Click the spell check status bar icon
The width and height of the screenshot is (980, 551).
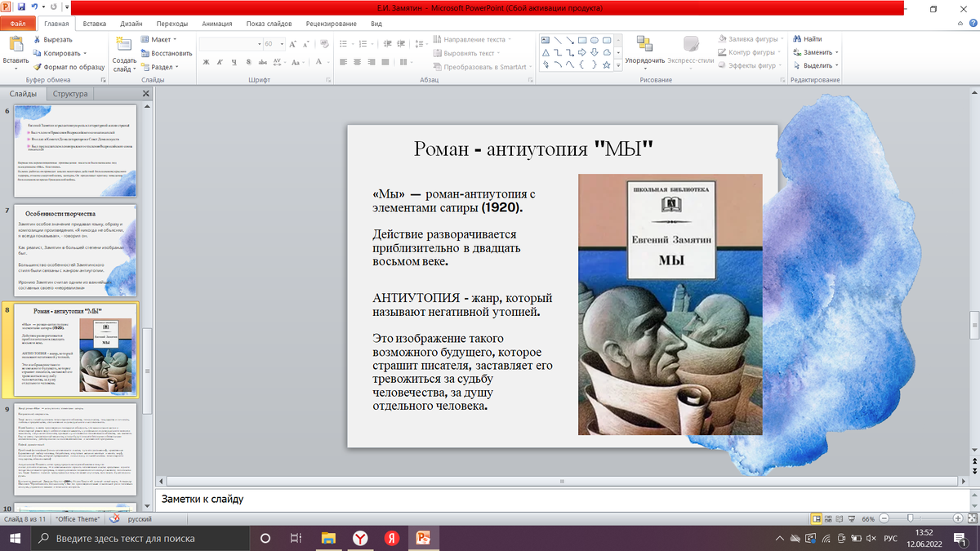click(x=114, y=518)
